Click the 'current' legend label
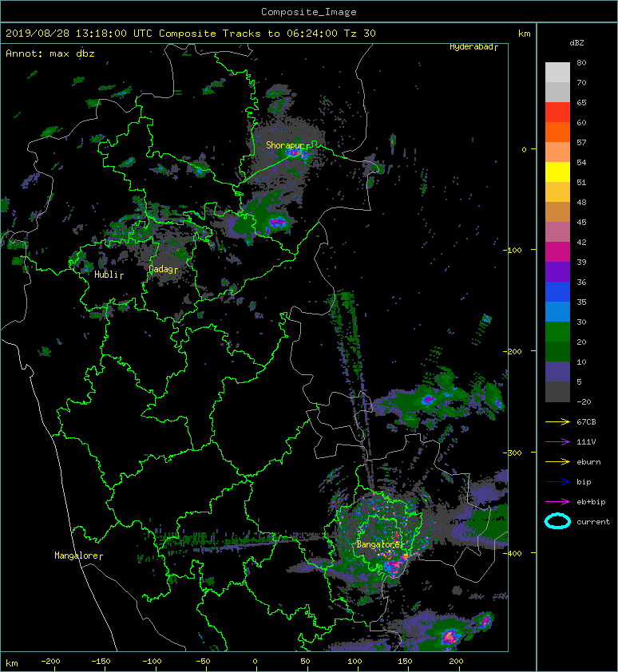 click(593, 522)
